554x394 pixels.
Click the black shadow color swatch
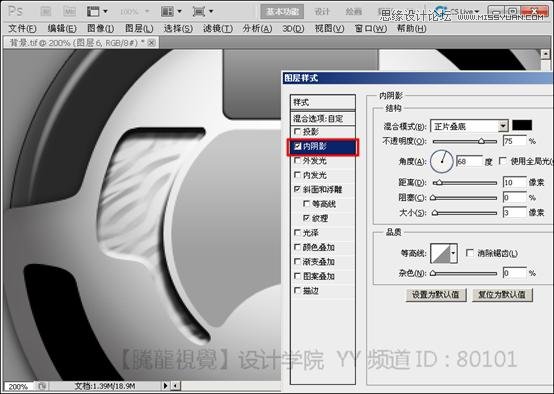pos(522,125)
